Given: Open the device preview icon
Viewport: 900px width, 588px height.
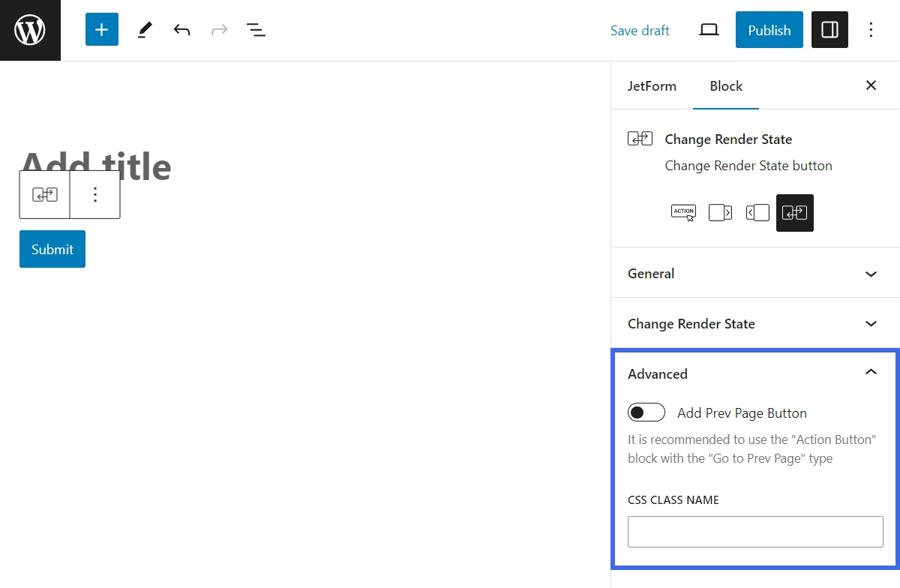Looking at the screenshot, I should 709,30.
